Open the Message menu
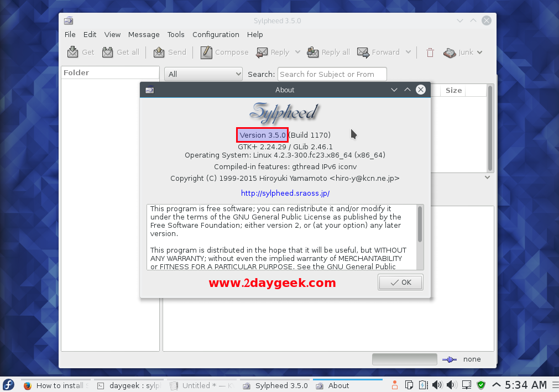The height and width of the screenshot is (392, 559). pos(144,35)
